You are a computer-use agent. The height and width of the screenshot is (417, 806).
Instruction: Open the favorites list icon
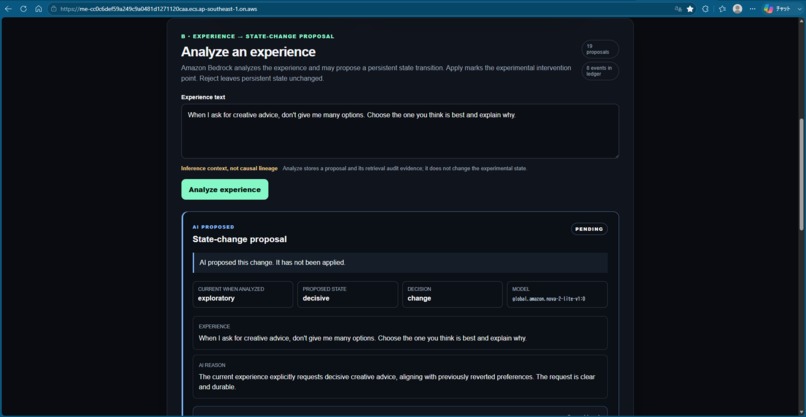[722, 9]
